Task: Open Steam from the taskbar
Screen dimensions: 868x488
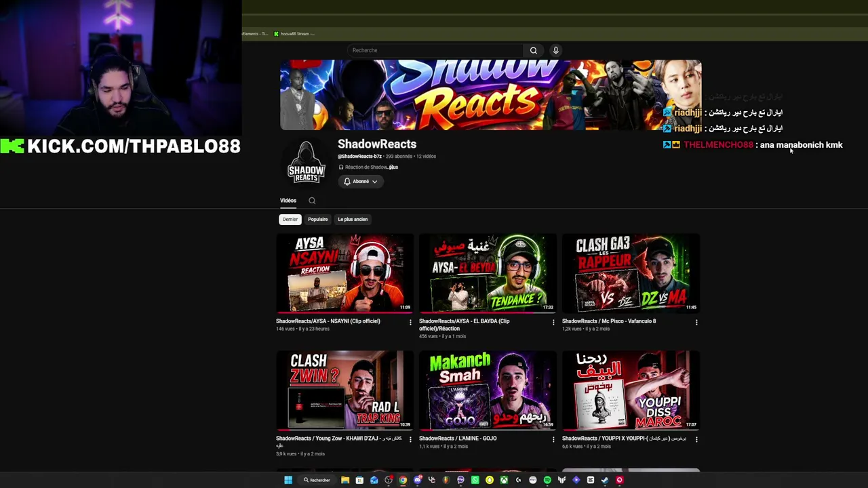Action: [605, 480]
